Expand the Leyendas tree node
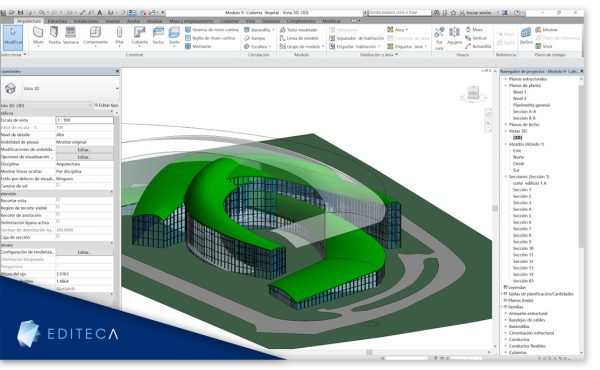600x370 pixels. coord(505,287)
